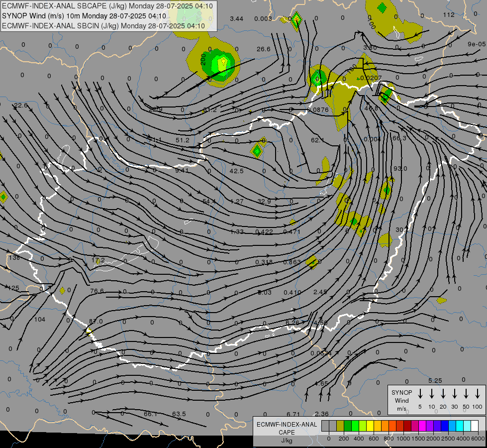Click the map value 9e-05

coord(477,44)
